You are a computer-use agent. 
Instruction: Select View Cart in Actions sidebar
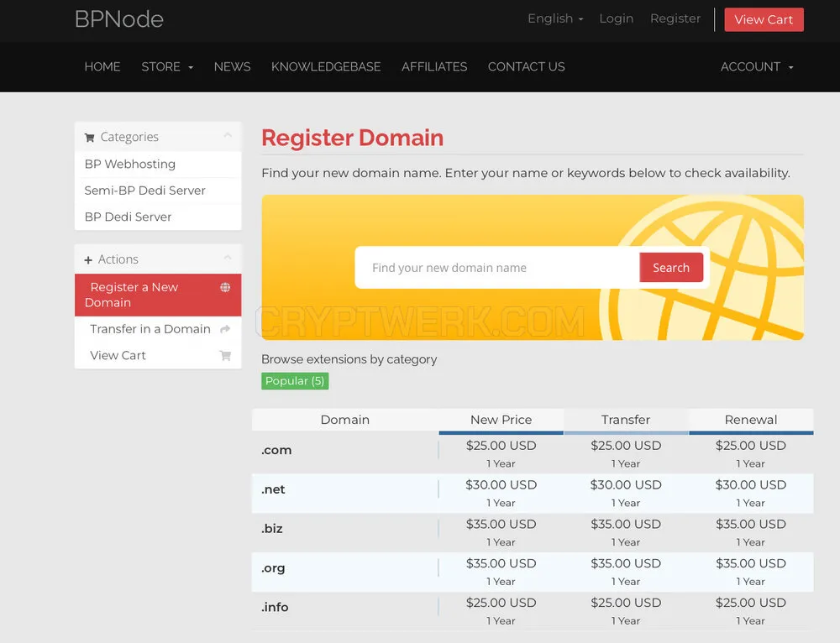pos(158,356)
